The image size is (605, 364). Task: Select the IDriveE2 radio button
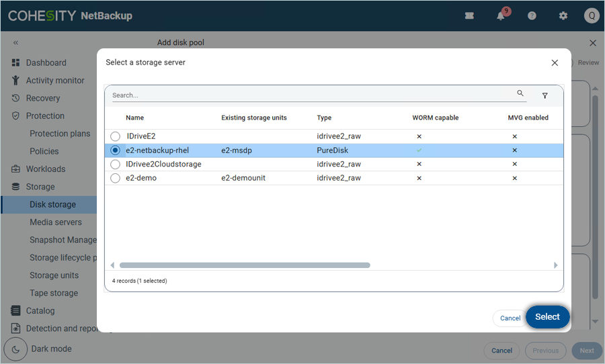116,136
